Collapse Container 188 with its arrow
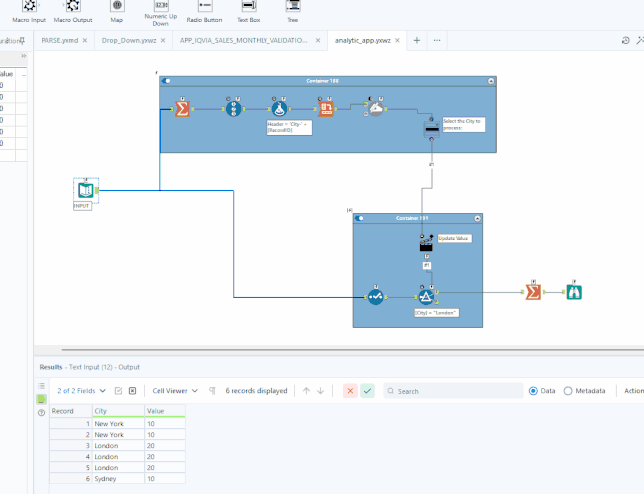This screenshot has height=494, width=644. [491, 81]
